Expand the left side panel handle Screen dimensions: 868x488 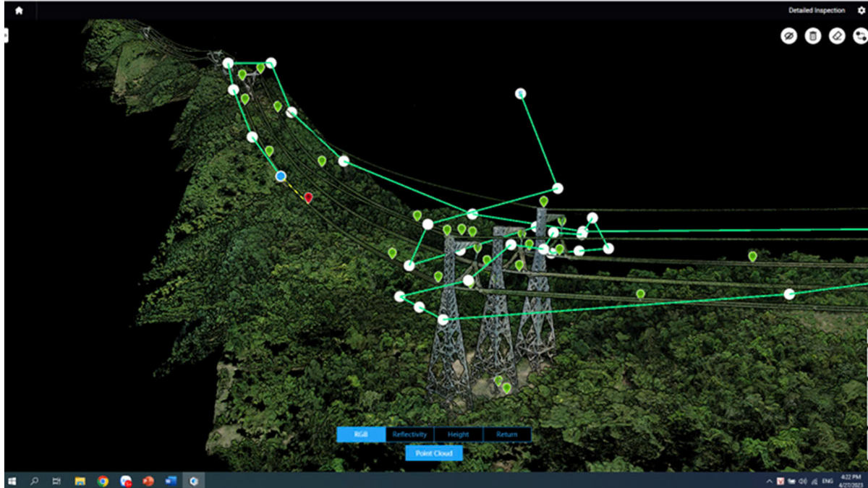(x=6, y=34)
